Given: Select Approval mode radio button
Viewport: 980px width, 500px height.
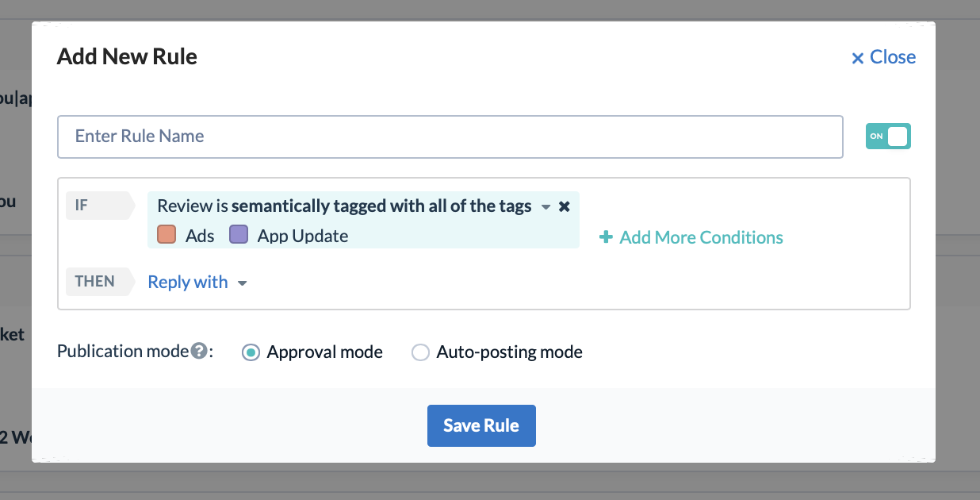Looking at the screenshot, I should [251, 352].
